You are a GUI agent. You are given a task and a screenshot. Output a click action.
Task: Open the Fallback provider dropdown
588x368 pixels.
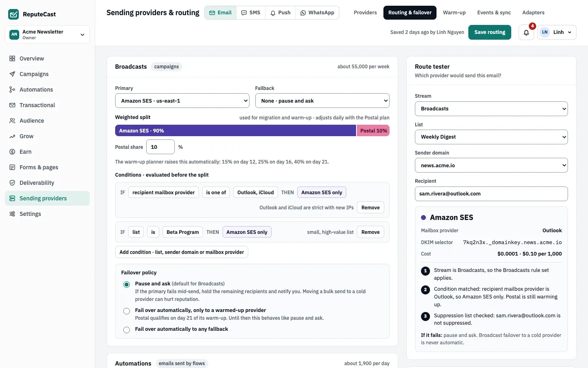tap(322, 101)
